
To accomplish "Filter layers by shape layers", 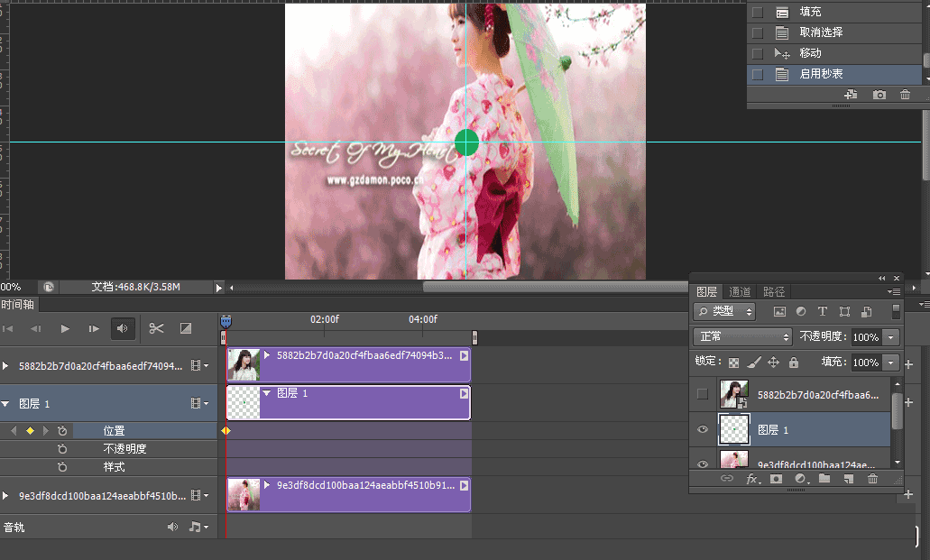I will pyautogui.click(x=844, y=311).
